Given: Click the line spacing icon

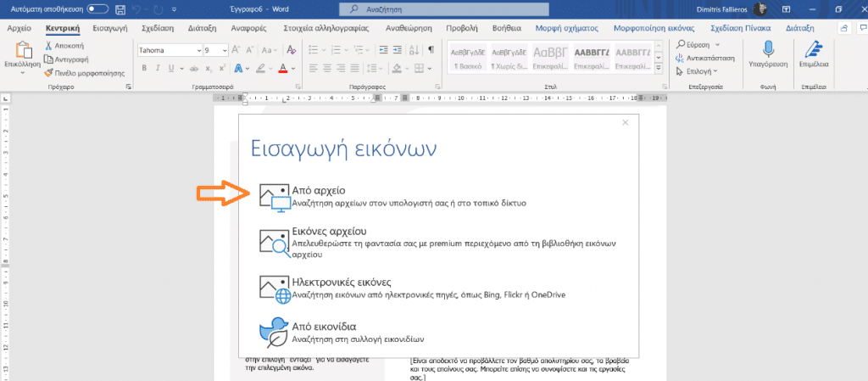Looking at the screenshot, I should [371, 69].
